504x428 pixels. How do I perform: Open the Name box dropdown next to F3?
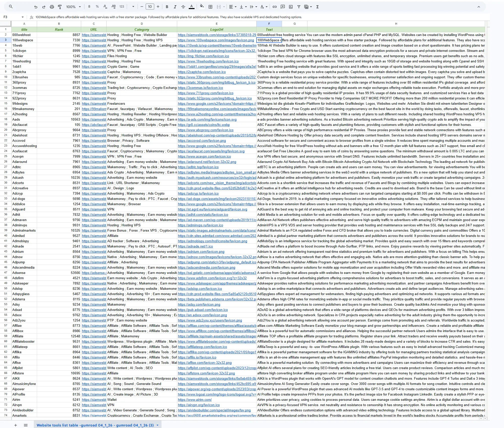[23, 17]
